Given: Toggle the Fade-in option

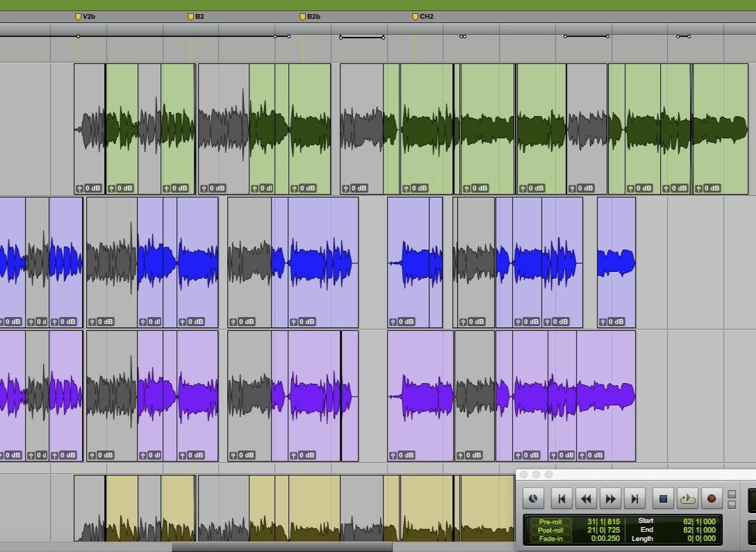Looking at the screenshot, I should pyautogui.click(x=550, y=539).
